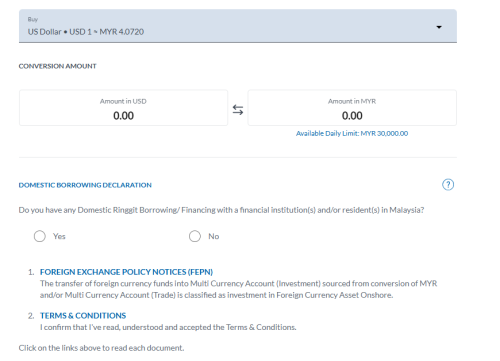Click the Domestic Borrowing Declaration heading

pyautogui.click(x=85, y=185)
